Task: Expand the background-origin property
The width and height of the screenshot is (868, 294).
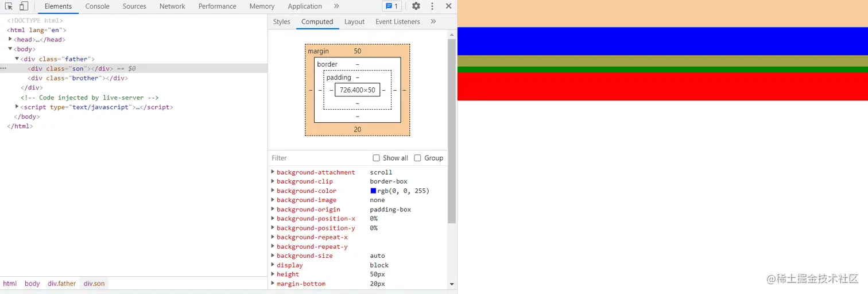Action: click(272, 209)
